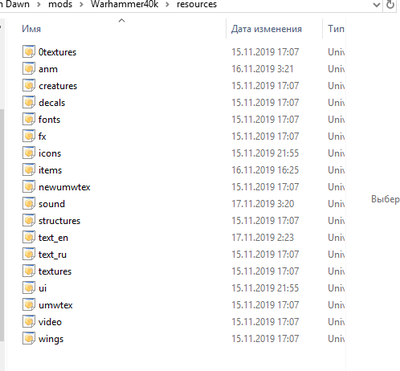
Task: Select the file name items
Action: point(50,170)
